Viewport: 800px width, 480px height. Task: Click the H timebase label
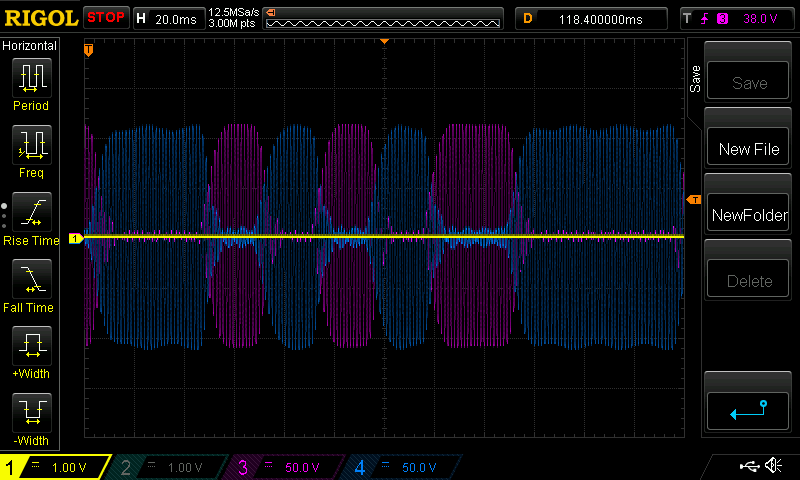141,19
